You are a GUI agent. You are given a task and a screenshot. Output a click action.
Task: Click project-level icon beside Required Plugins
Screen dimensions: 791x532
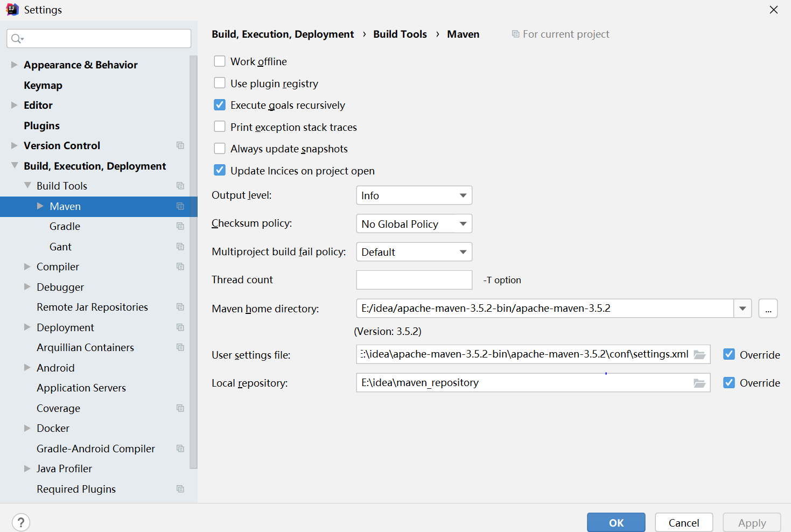[x=180, y=489]
